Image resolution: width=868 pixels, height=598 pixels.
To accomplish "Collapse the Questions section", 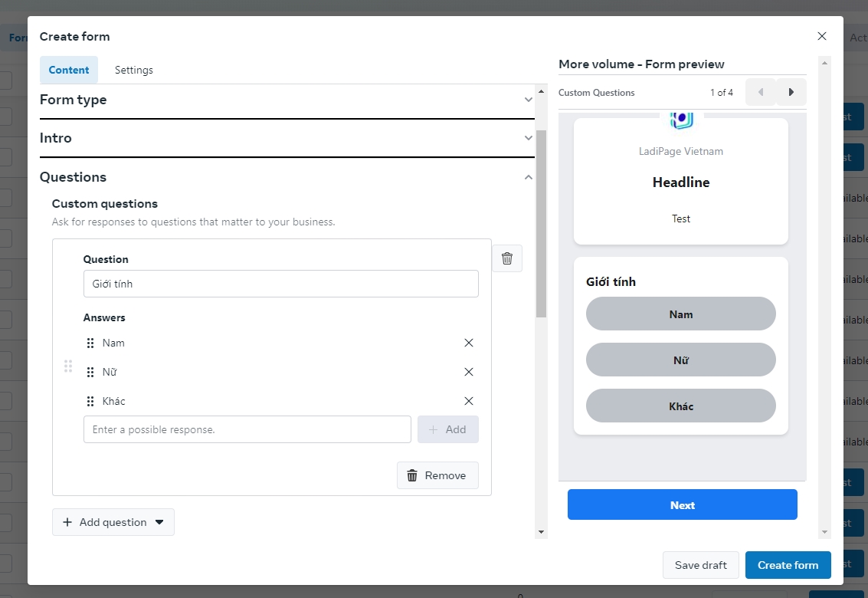I will 528,177.
